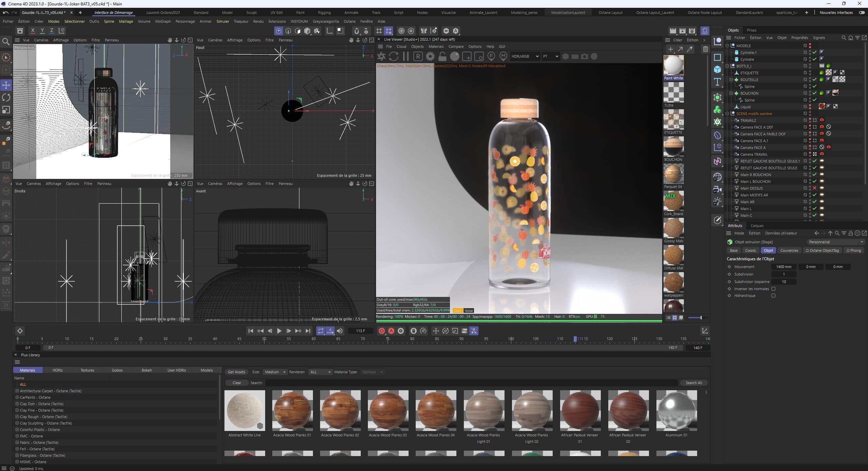Toggle Main DESSUS enable red cross
This screenshot has height=471, width=868.
(x=814, y=188)
